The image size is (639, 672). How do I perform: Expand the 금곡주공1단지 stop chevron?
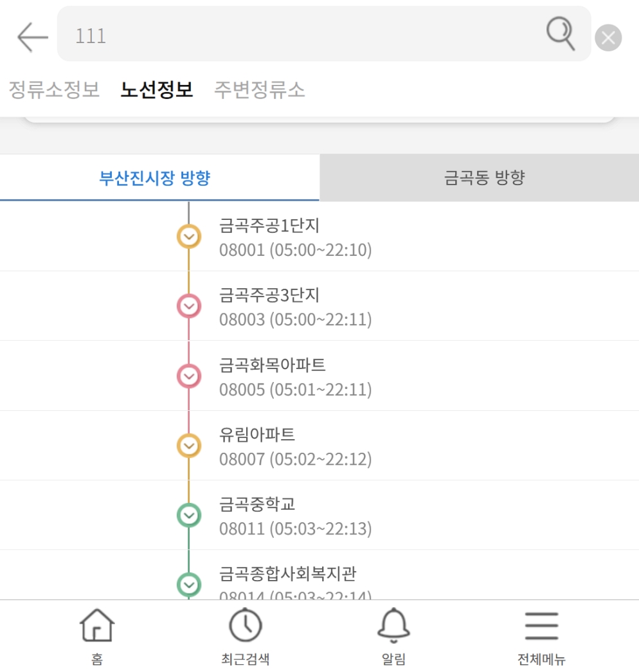189,237
